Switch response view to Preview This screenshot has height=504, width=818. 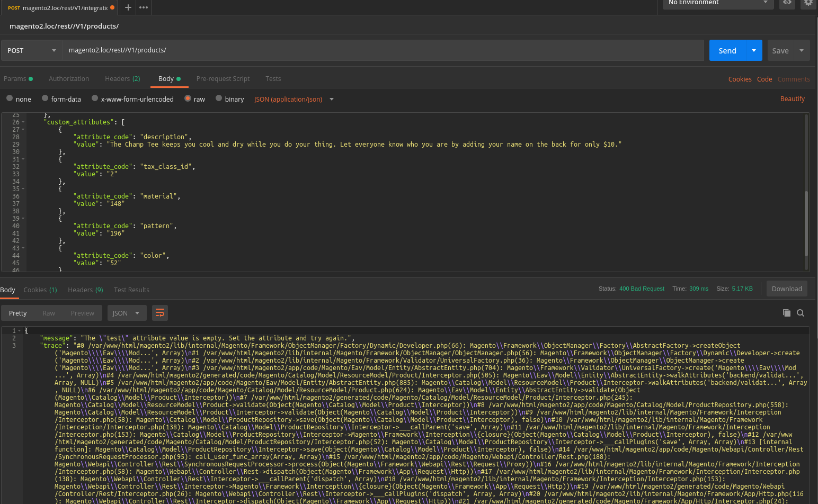tap(83, 313)
